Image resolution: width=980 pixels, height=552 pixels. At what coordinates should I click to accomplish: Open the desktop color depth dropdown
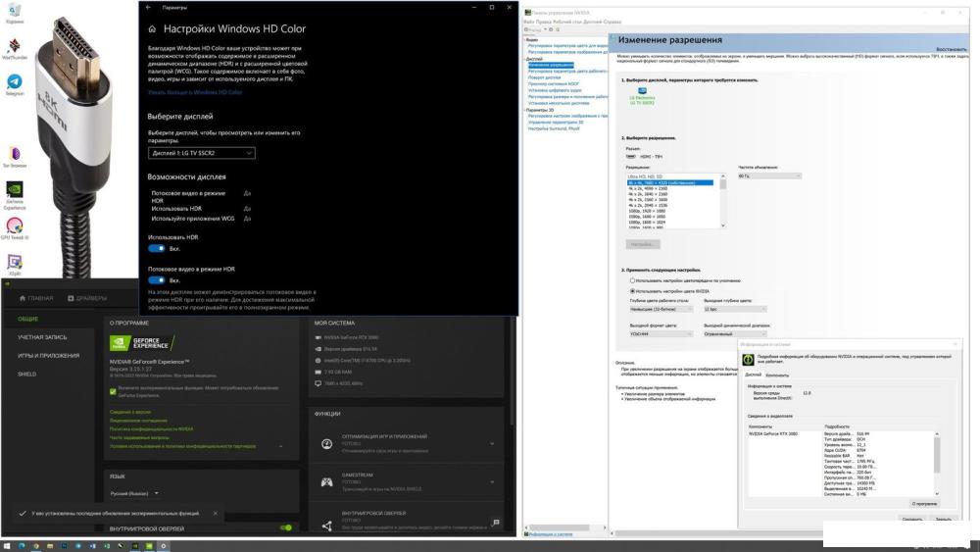pyautogui.click(x=661, y=309)
